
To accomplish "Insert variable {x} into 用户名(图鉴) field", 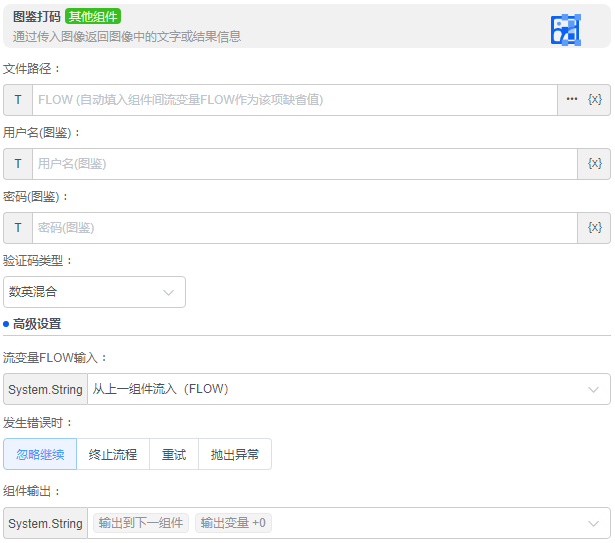I will point(595,164).
